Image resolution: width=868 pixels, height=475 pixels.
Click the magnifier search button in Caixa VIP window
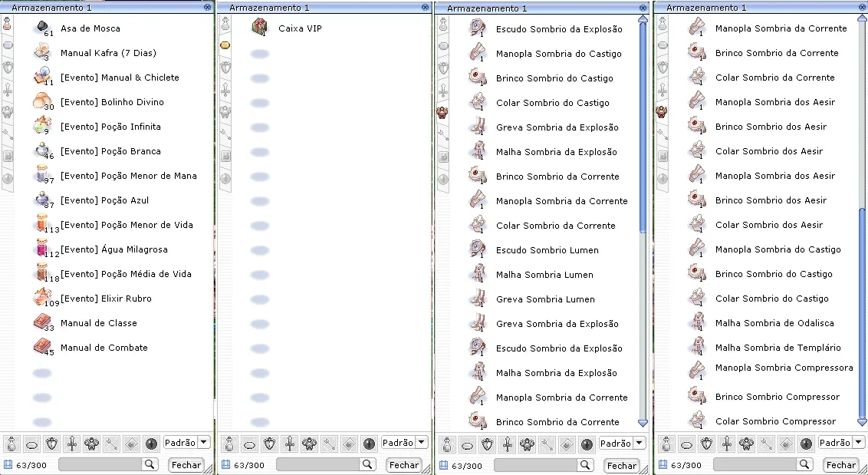(367, 464)
